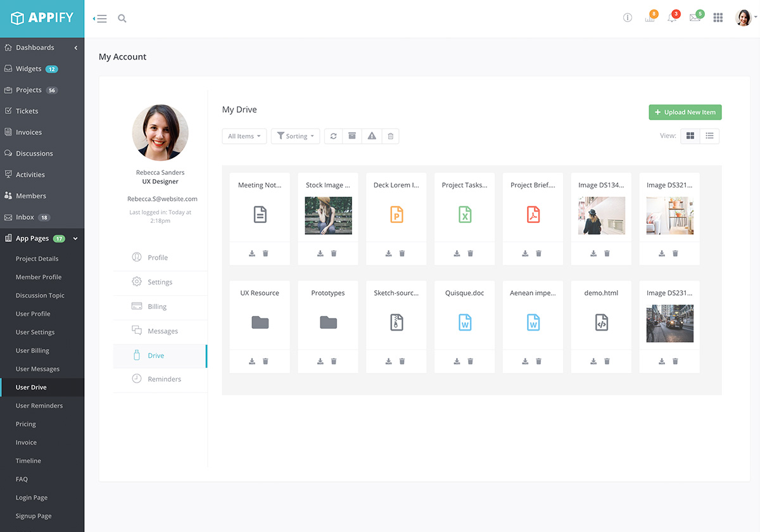Open the Billing account tab
The image size is (760, 532).
(x=157, y=307)
